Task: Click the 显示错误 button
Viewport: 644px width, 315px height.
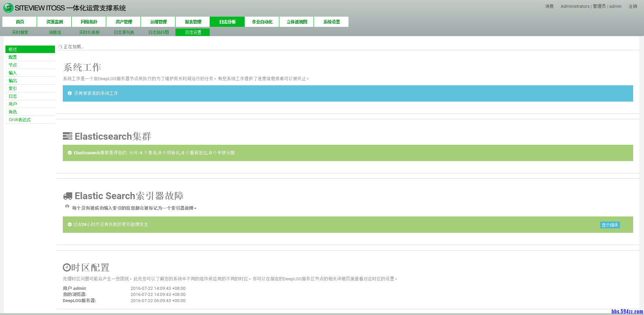Action: tap(609, 225)
